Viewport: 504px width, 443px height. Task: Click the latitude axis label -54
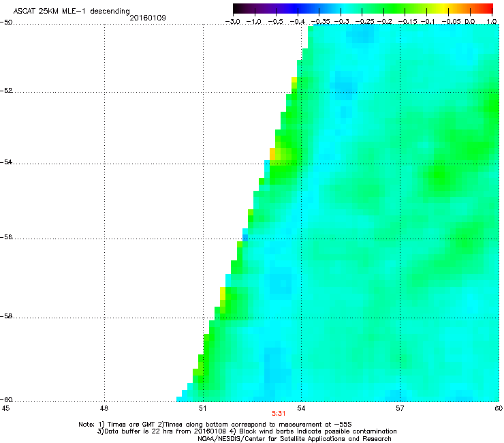[x=6, y=162]
